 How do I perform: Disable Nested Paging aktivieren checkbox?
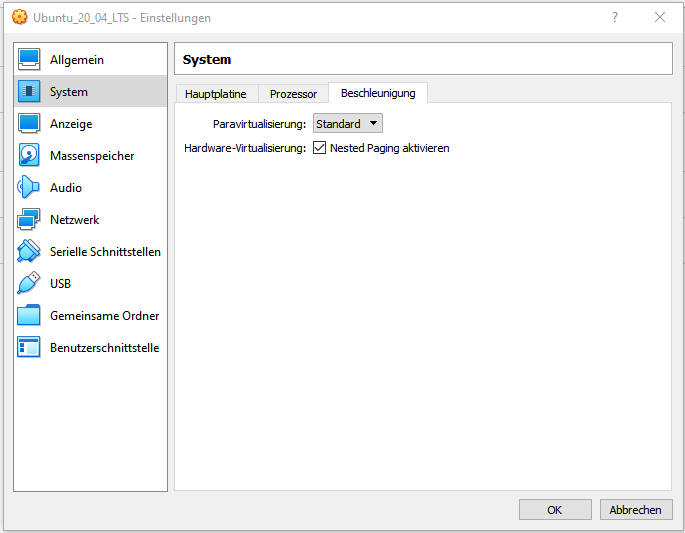tap(319, 148)
